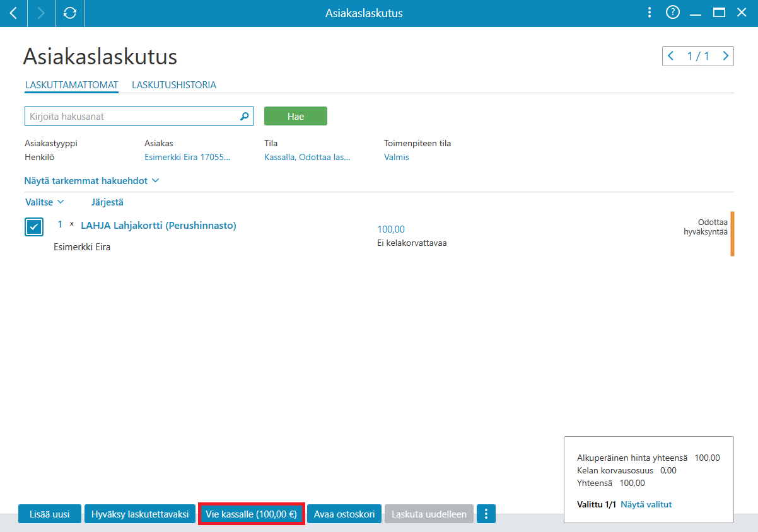Image resolution: width=758 pixels, height=532 pixels.
Task: Click the green Hae button
Action: 295,117
